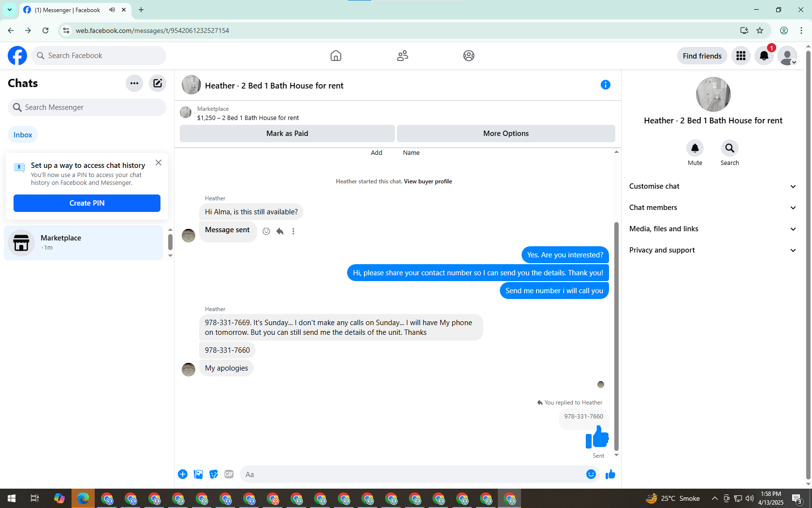Show hidden tray icons chevron
The height and width of the screenshot is (508, 812).
coord(715,498)
